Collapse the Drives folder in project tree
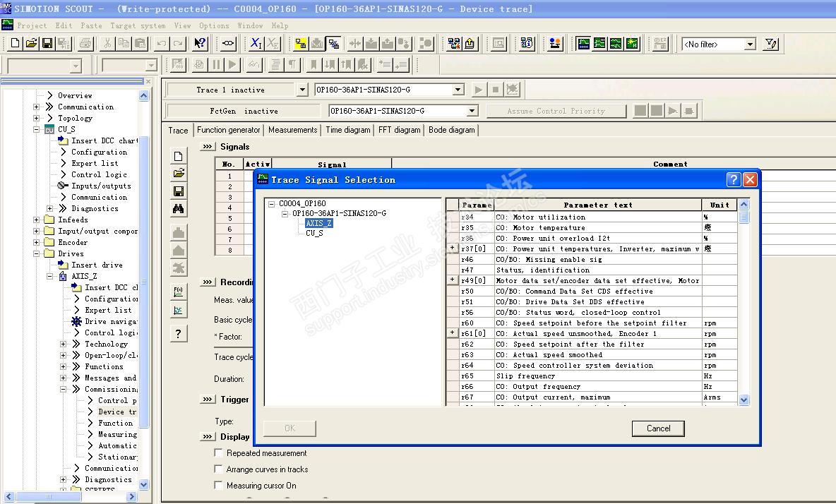The image size is (836, 504). 36,253
